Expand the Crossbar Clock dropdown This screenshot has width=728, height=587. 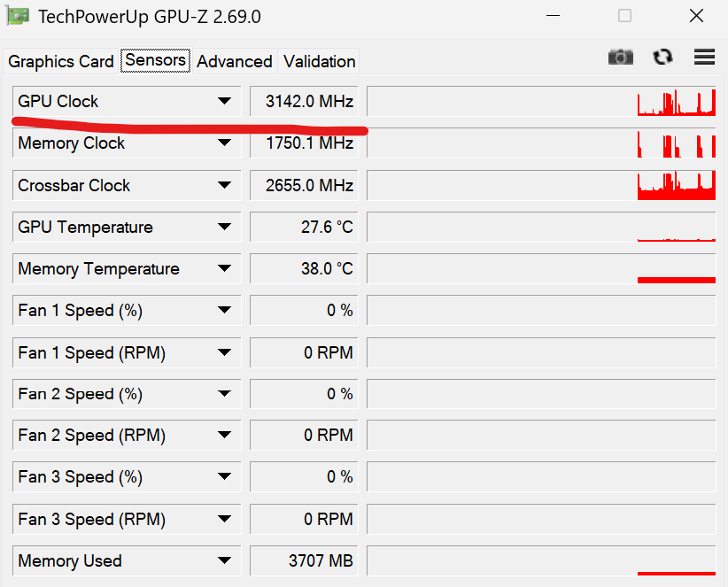(224, 185)
